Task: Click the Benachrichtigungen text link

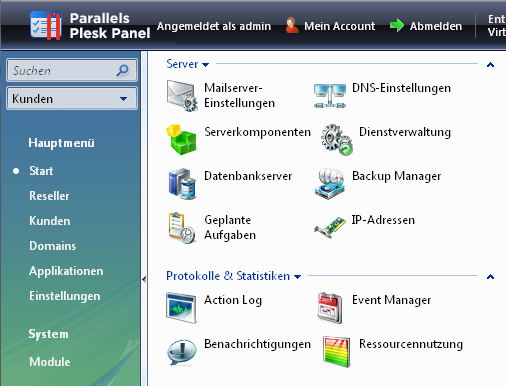Action: click(257, 344)
